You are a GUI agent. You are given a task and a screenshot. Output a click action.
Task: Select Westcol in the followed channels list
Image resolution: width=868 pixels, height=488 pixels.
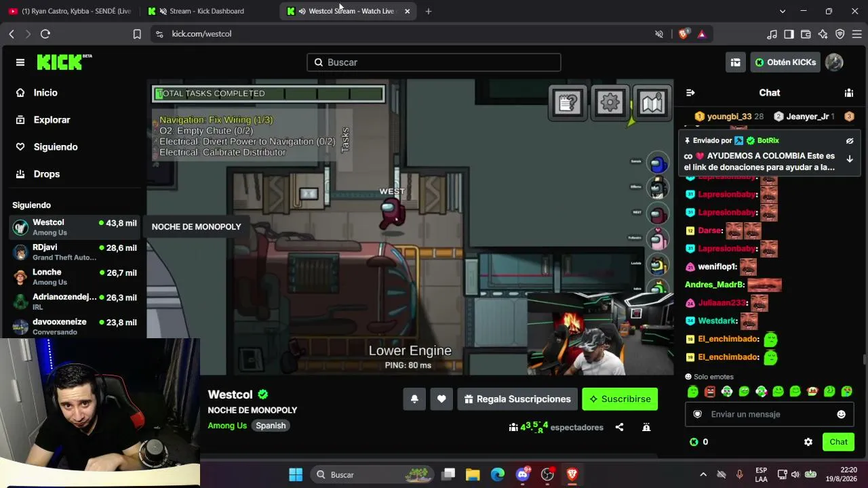(x=75, y=227)
